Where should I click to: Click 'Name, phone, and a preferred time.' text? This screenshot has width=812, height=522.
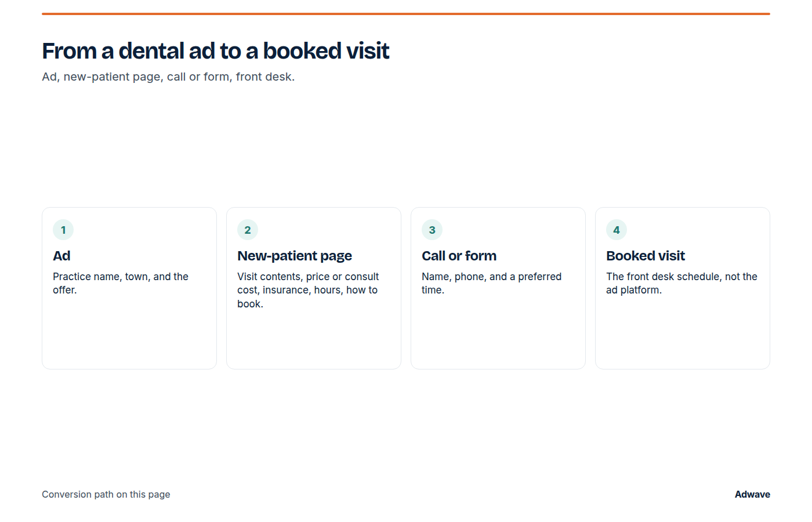pyautogui.click(x=491, y=283)
